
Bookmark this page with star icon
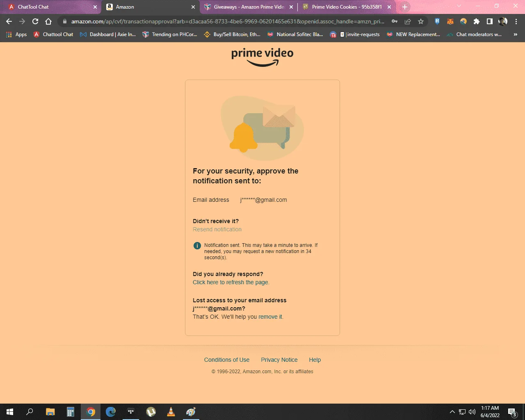421,21
